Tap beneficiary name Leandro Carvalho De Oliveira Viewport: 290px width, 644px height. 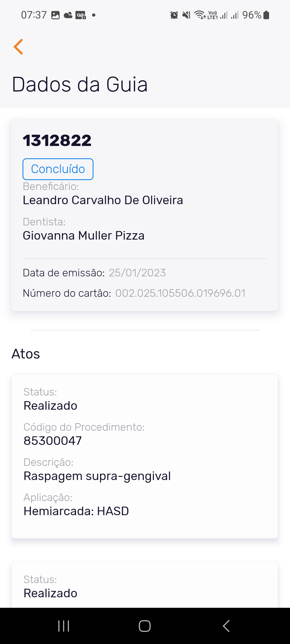(103, 200)
